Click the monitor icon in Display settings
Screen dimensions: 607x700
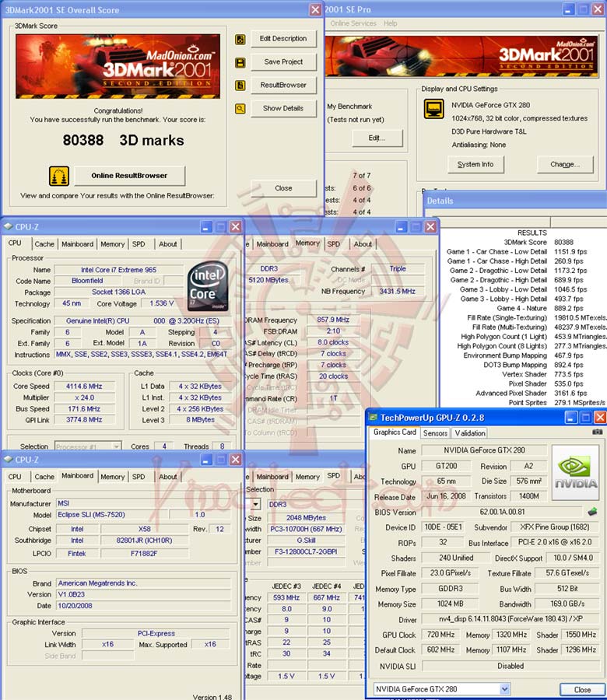coord(433,108)
